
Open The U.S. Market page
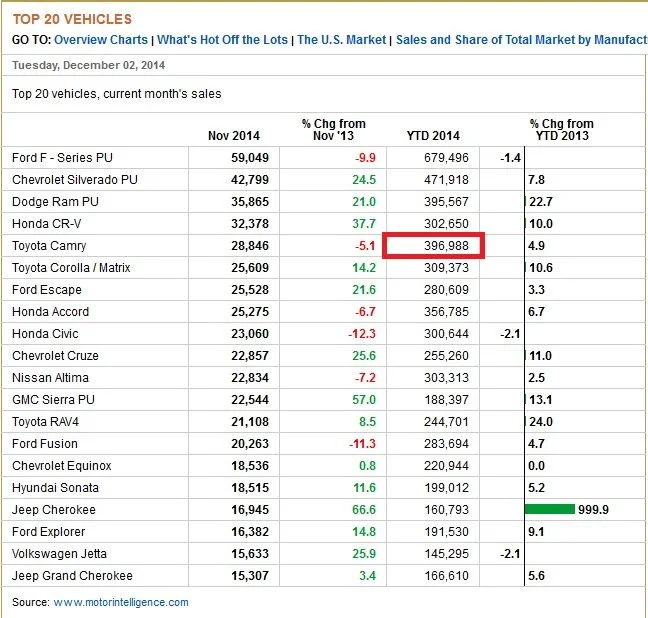342,40
